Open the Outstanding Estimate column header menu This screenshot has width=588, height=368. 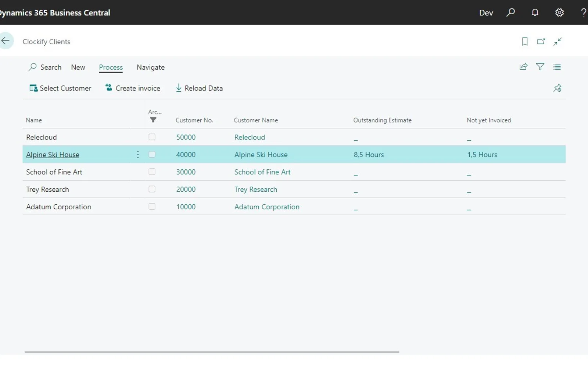coord(383,120)
